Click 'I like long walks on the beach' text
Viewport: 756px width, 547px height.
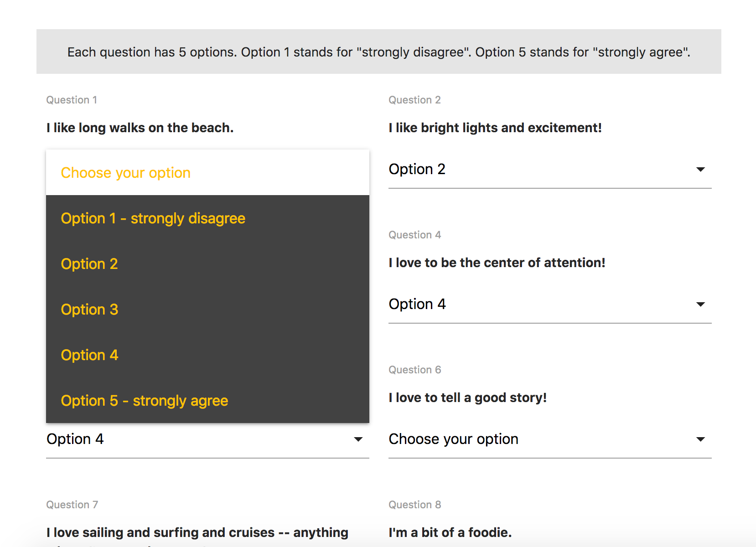(x=140, y=128)
